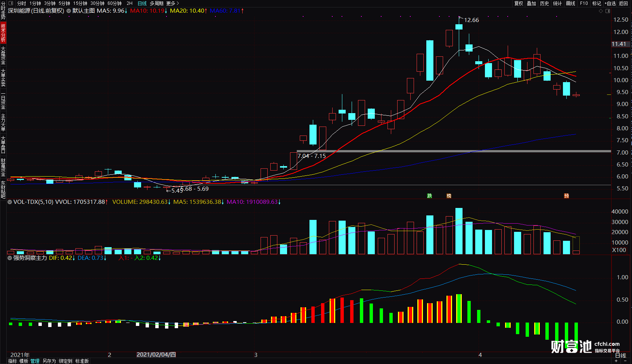Click the 7.04 - 7.15 gap label
This screenshot has width=632, height=364.
[x=312, y=156]
